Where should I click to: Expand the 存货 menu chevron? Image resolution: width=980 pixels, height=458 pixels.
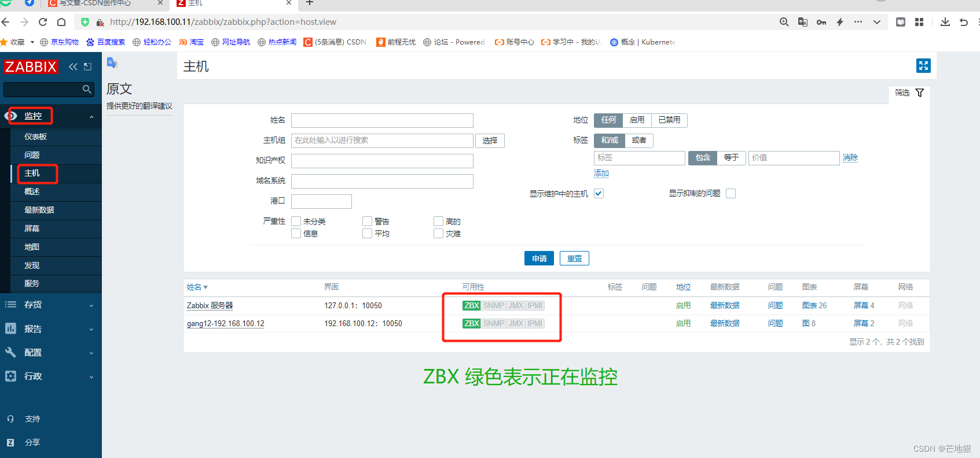click(91, 305)
